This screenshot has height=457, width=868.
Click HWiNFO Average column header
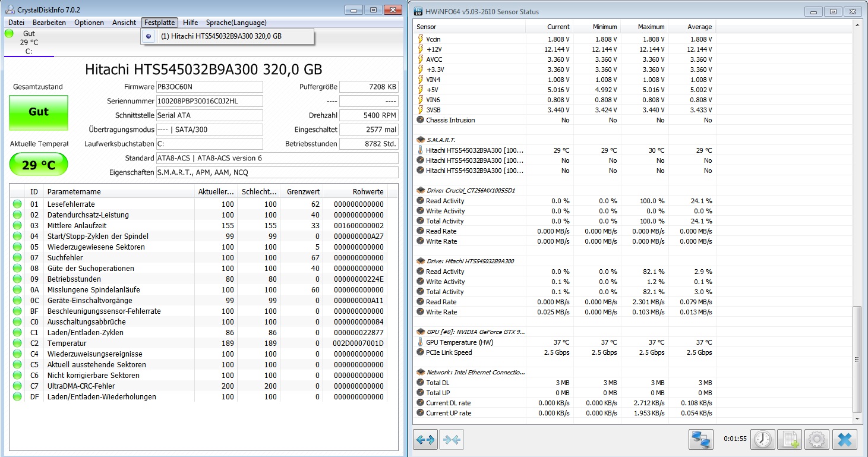click(692, 27)
